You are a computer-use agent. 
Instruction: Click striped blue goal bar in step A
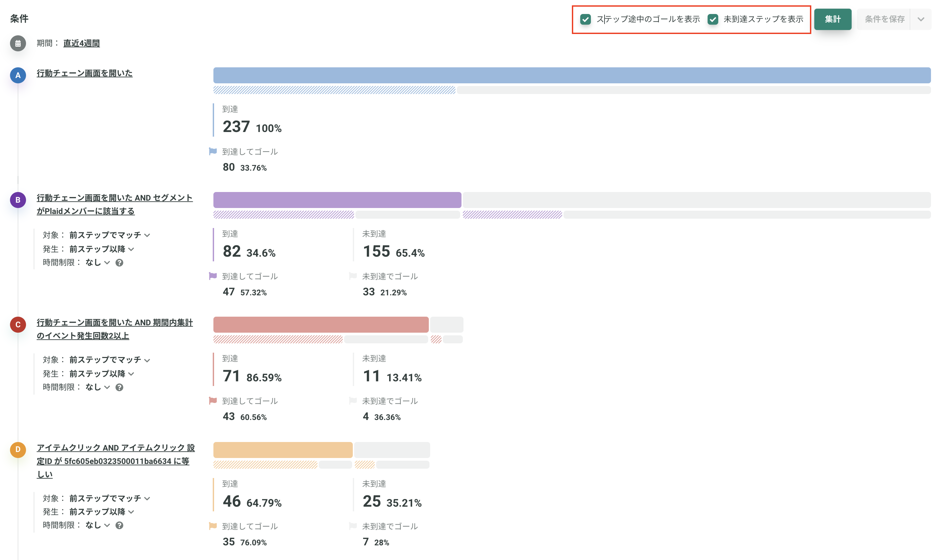pyautogui.click(x=334, y=90)
